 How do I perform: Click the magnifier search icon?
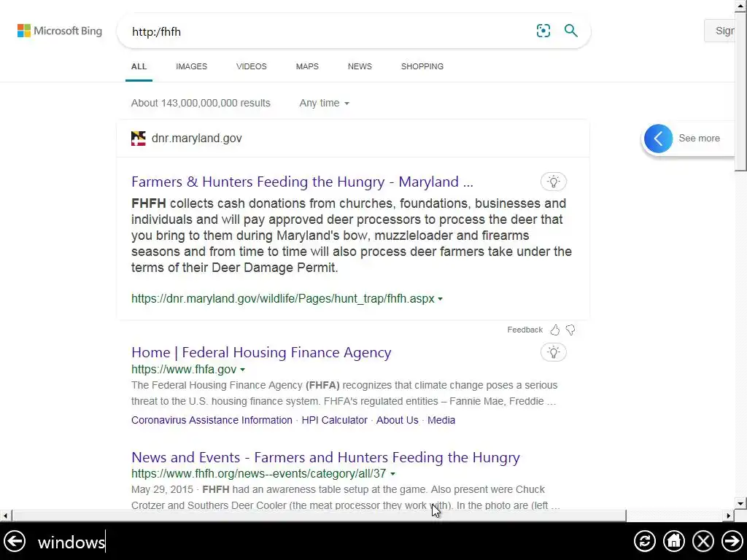point(570,31)
